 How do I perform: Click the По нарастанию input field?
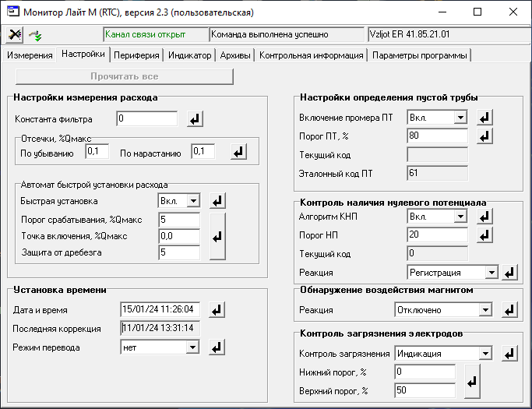(x=203, y=151)
